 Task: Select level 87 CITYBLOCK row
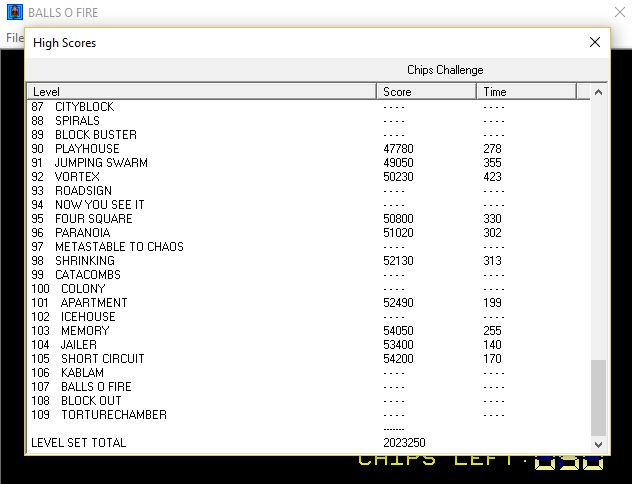coord(84,107)
